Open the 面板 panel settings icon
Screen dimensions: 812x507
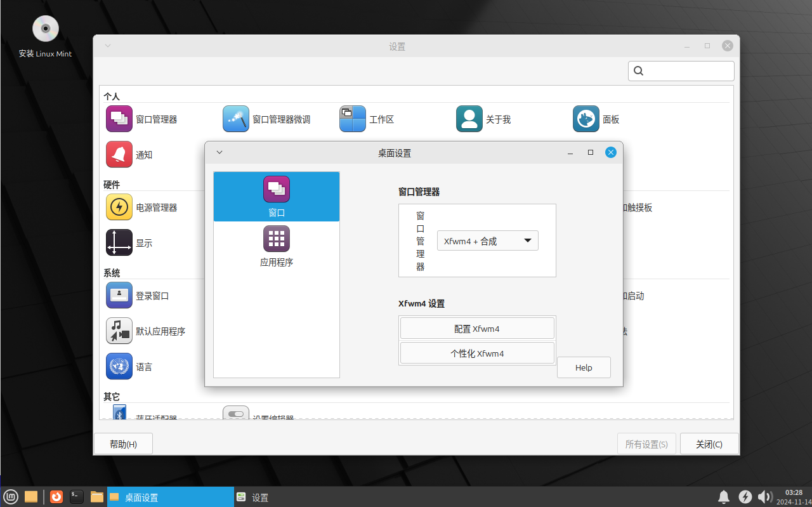(586, 119)
